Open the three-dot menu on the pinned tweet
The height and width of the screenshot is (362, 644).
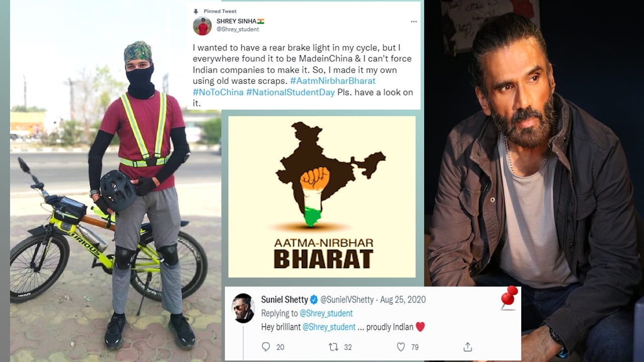(x=414, y=22)
